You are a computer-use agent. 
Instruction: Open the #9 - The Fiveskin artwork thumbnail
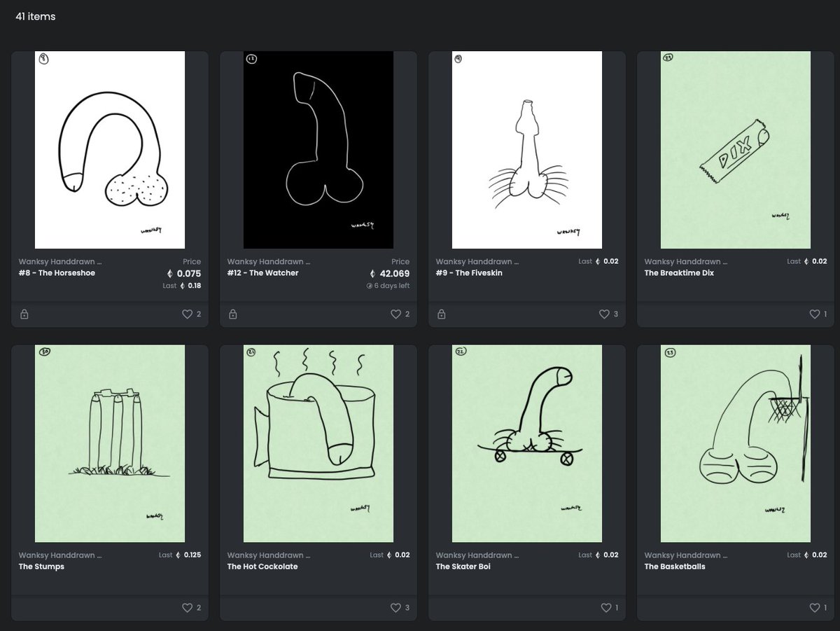[x=527, y=150]
